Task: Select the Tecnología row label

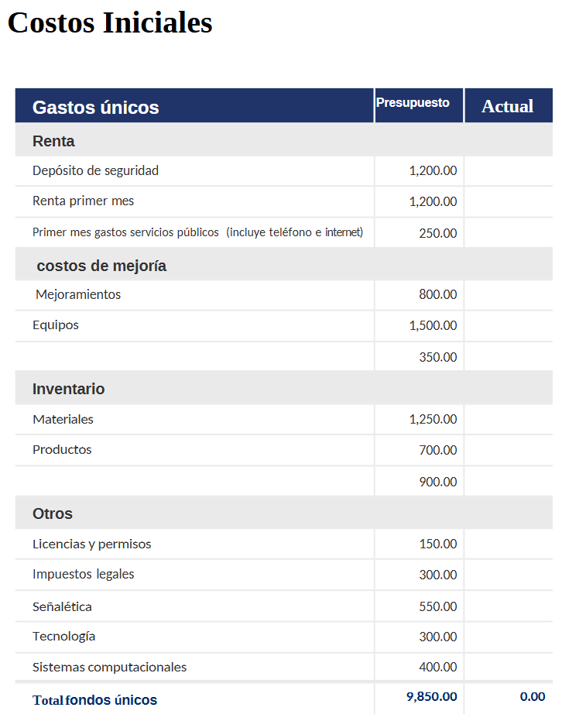Action: [64, 637]
